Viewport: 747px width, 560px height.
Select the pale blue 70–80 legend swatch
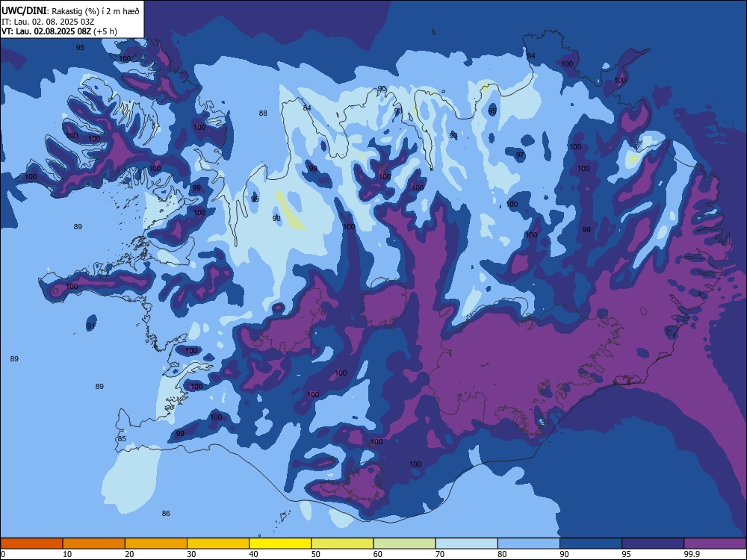pos(467,544)
